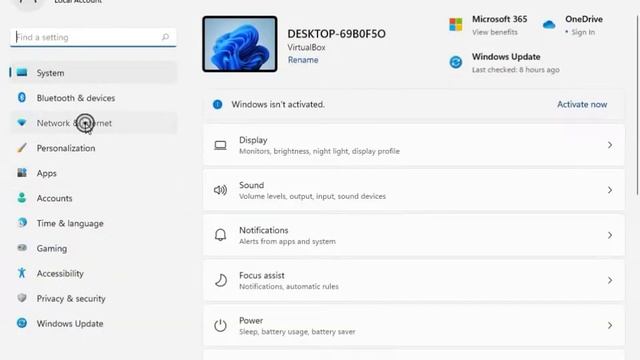Select System in the sidebar
The image size is (640, 360).
point(93,73)
